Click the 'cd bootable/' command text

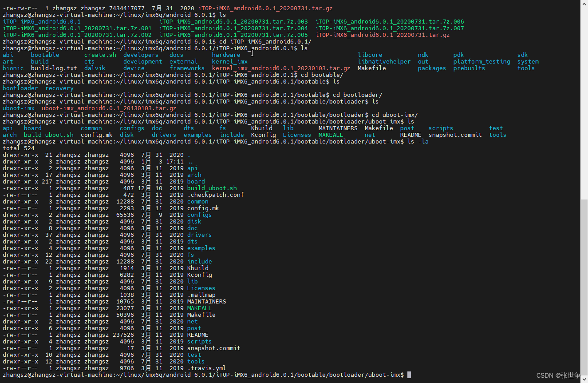click(x=322, y=75)
